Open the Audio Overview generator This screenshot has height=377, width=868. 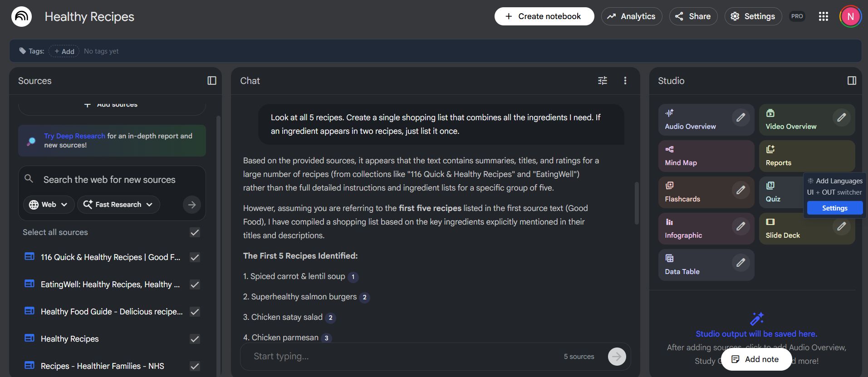pyautogui.click(x=690, y=119)
